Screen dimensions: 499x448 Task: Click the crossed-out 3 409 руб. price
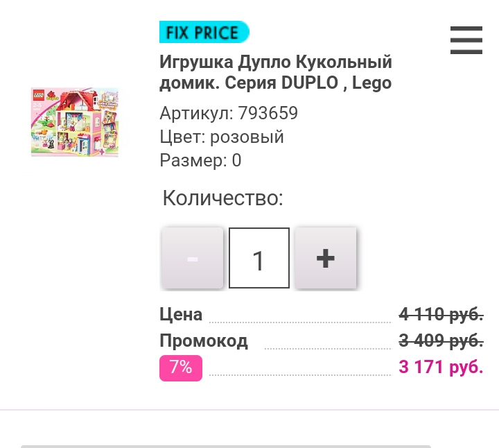pos(441,341)
